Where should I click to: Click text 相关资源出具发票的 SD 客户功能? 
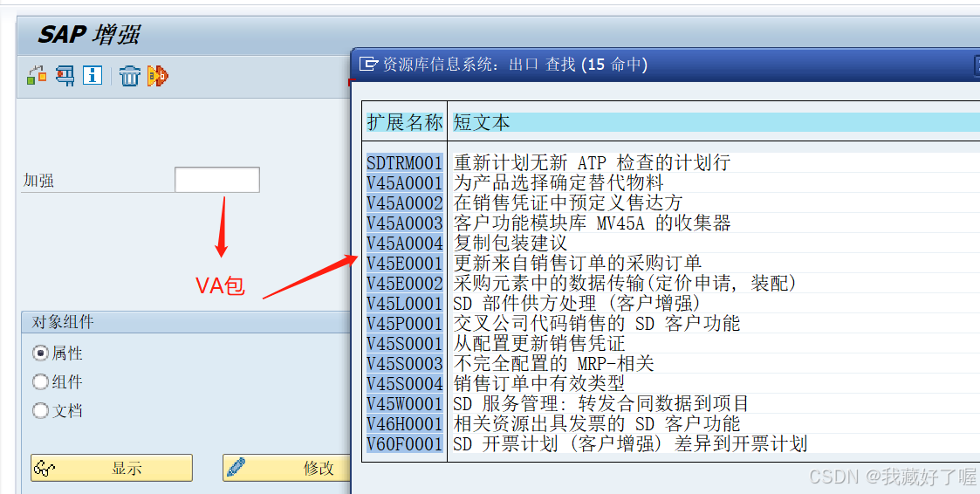pyautogui.click(x=597, y=423)
